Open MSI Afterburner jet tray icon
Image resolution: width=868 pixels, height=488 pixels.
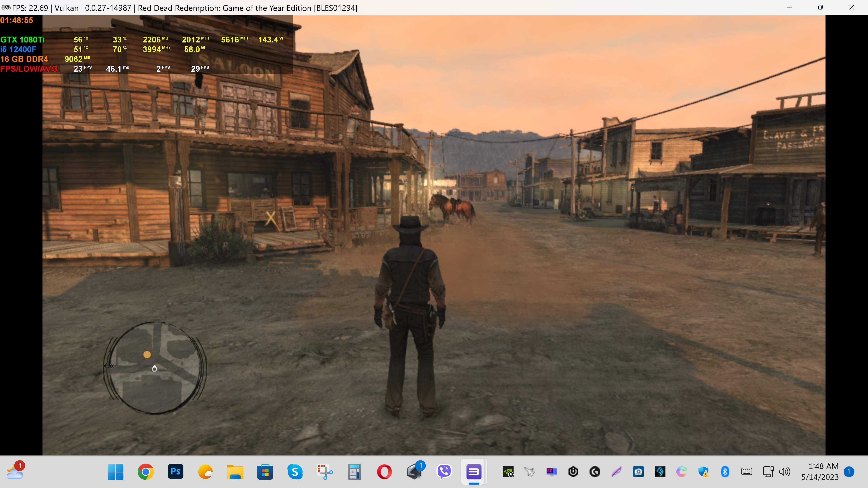(530, 472)
